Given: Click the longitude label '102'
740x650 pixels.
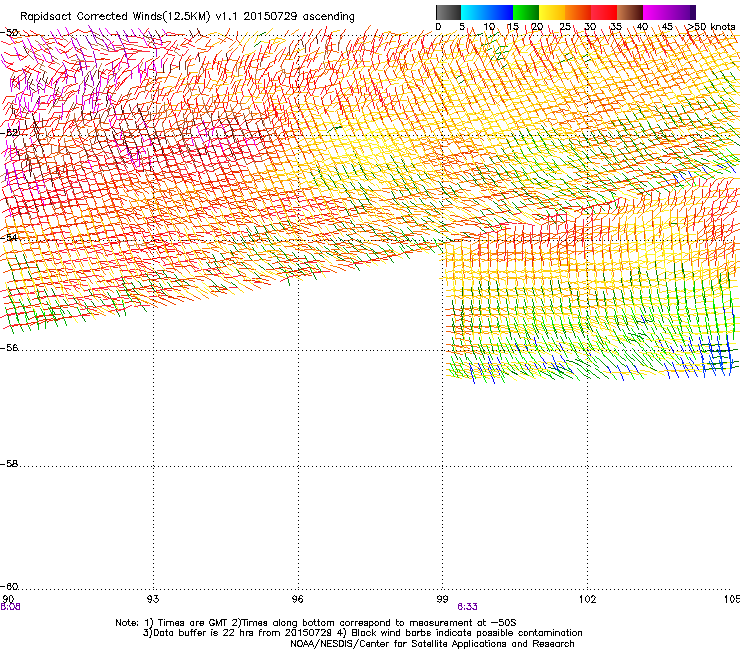Looking at the screenshot, I should click(588, 599).
